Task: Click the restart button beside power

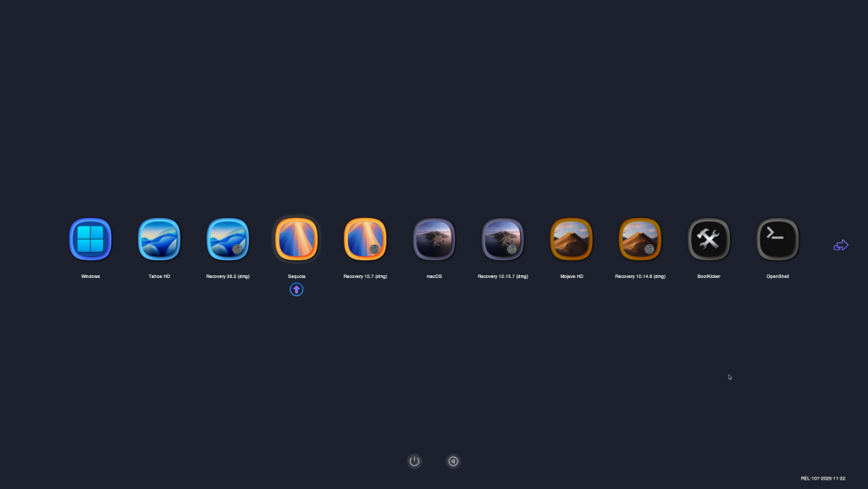Action: click(453, 460)
